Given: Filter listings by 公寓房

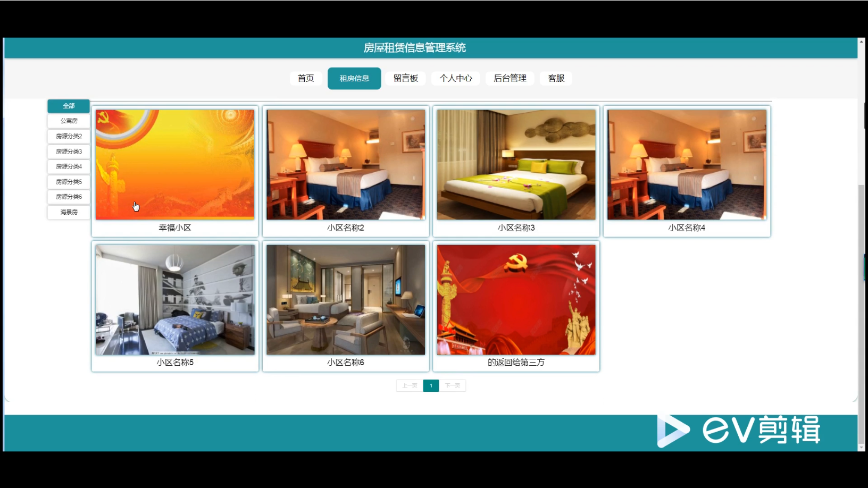Looking at the screenshot, I should [x=69, y=121].
